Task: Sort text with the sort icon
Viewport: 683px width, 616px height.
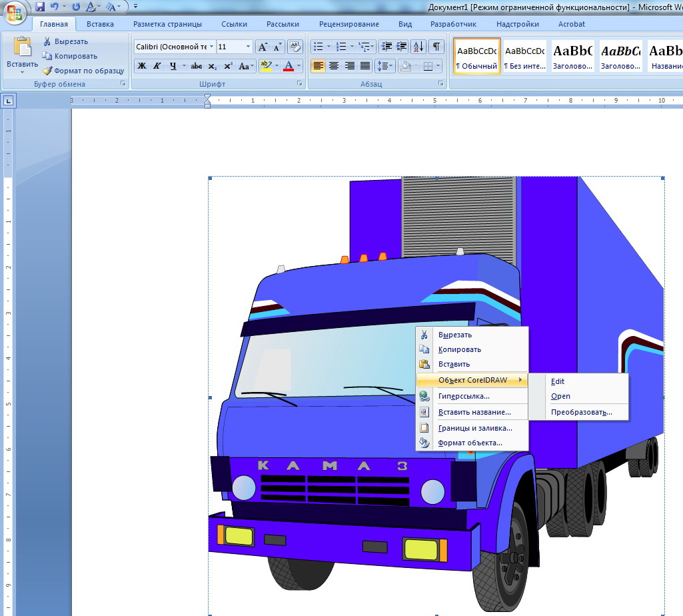Action: click(x=418, y=47)
